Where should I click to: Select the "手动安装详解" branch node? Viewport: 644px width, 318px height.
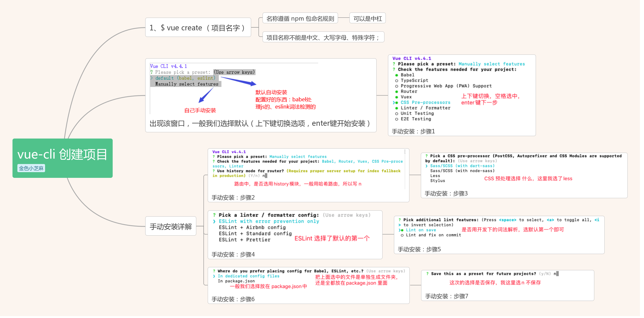pos(171,226)
